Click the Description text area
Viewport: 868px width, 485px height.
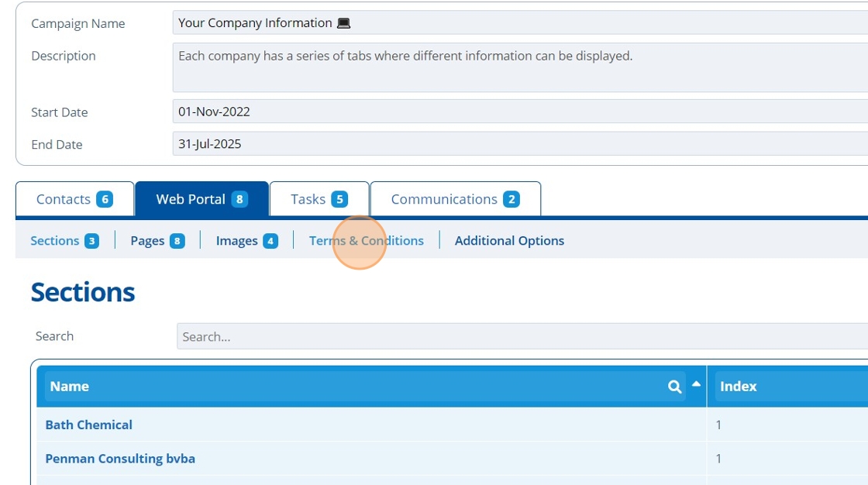click(520, 67)
